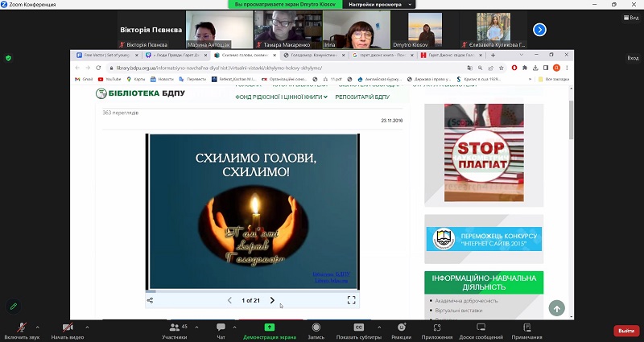644x342 pixels.
Task: Expand arrow next to Участники
Action: (196, 328)
